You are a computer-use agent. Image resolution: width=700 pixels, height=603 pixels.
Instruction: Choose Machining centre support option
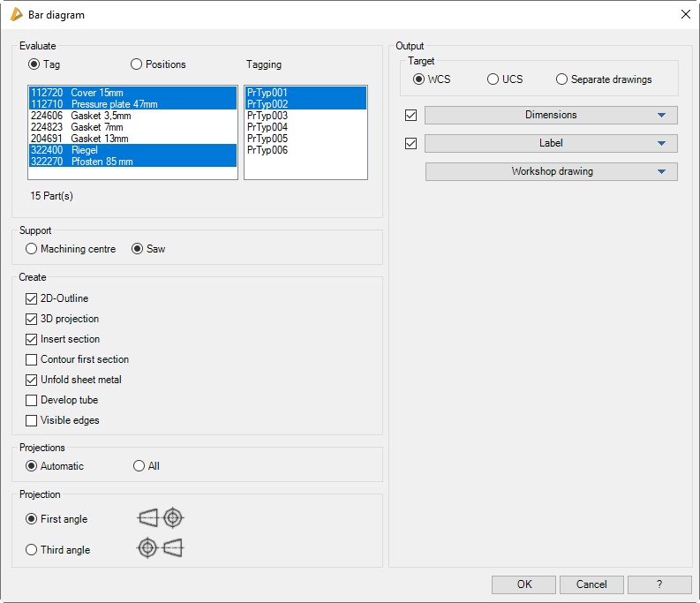coord(32,249)
